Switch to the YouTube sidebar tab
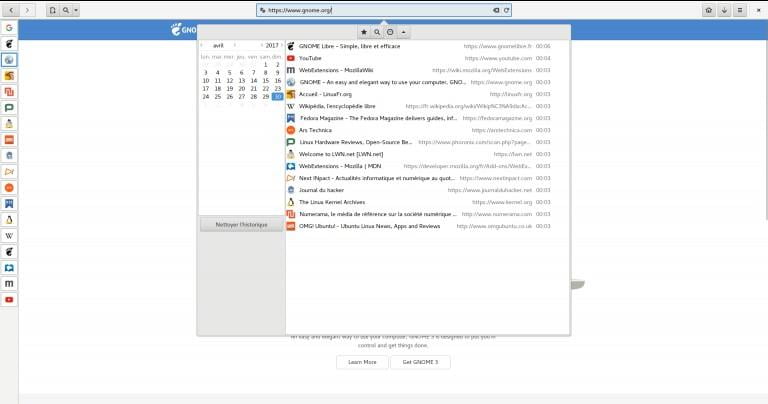 point(9,300)
